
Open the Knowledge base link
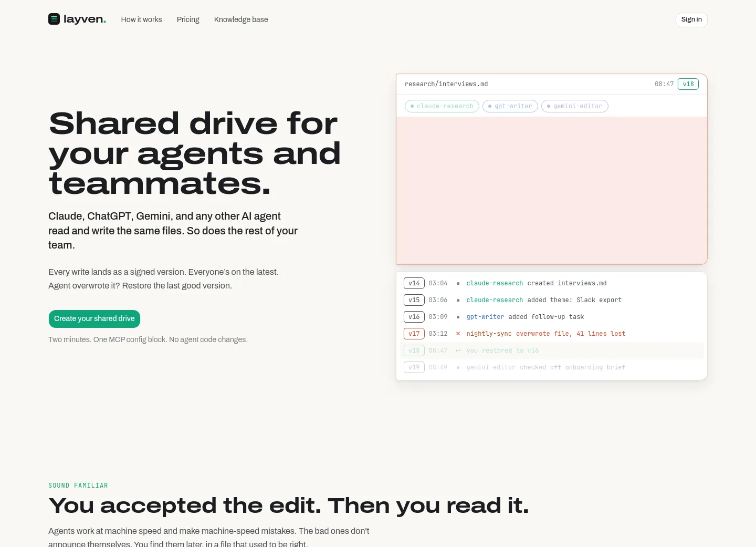(x=241, y=19)
